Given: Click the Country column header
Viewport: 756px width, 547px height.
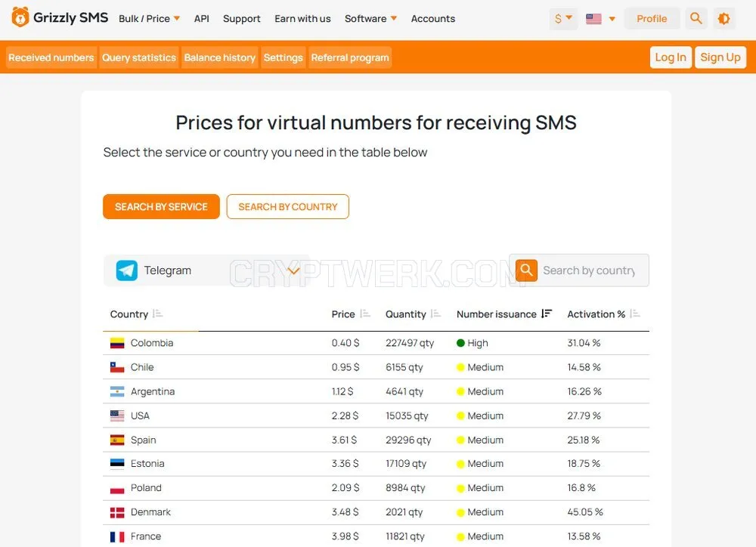Looking at the screenshot, I should click(129, 314).
